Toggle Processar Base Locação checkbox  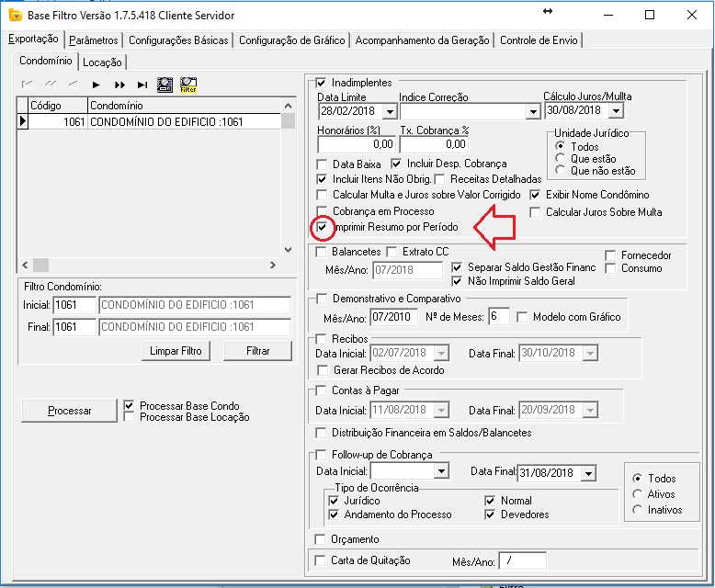130,417
